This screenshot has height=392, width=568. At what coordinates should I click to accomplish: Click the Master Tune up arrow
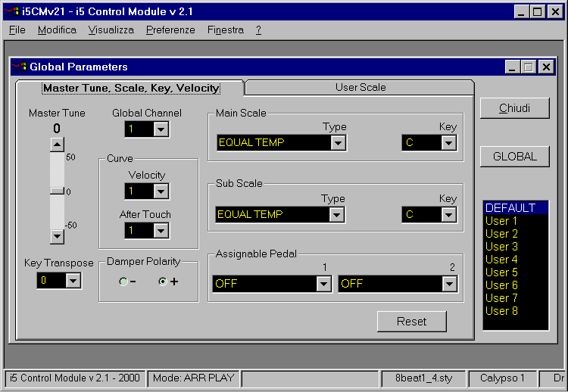[x=57, y=145]
